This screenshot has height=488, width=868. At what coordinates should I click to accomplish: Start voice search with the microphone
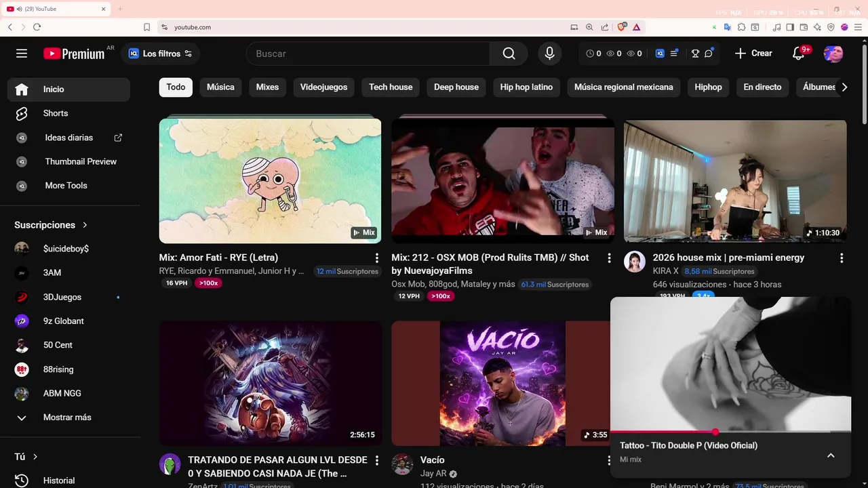click(x=549, y=54)
